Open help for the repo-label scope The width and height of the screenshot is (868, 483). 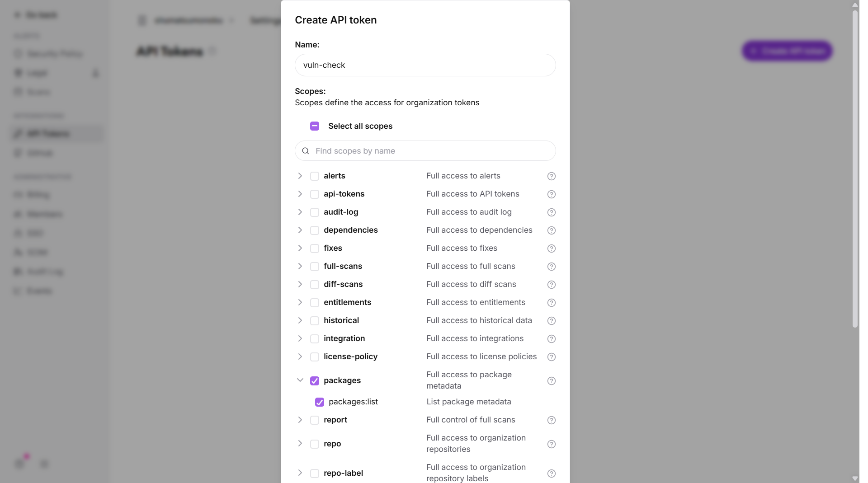click(551, 474)
